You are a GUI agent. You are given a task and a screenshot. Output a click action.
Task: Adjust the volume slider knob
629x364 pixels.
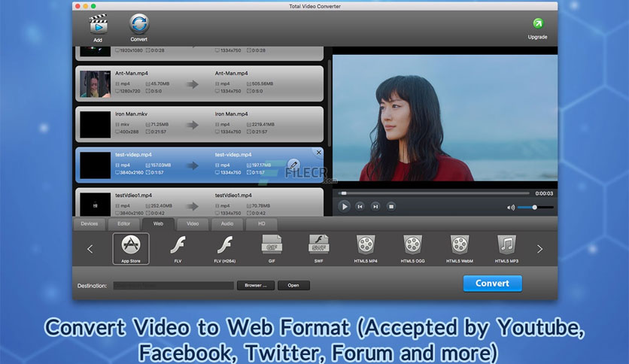[534, 208]
